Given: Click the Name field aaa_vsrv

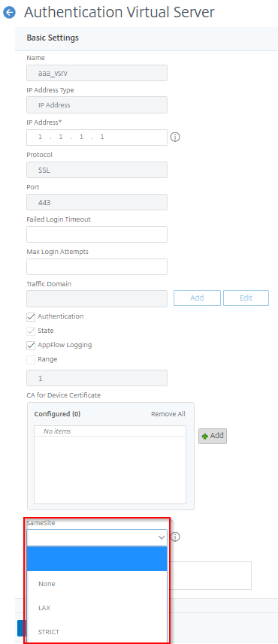Looking at the screenshot, I should (x=97, y=73).
